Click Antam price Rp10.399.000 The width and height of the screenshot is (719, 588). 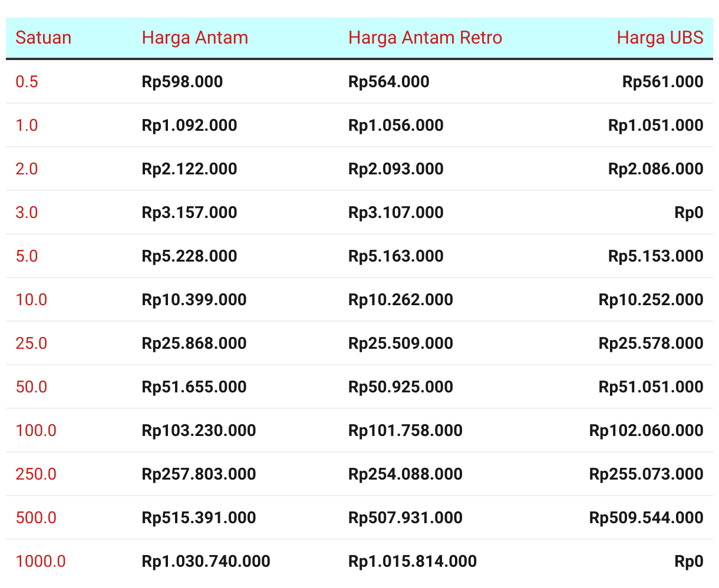[194, 299]
